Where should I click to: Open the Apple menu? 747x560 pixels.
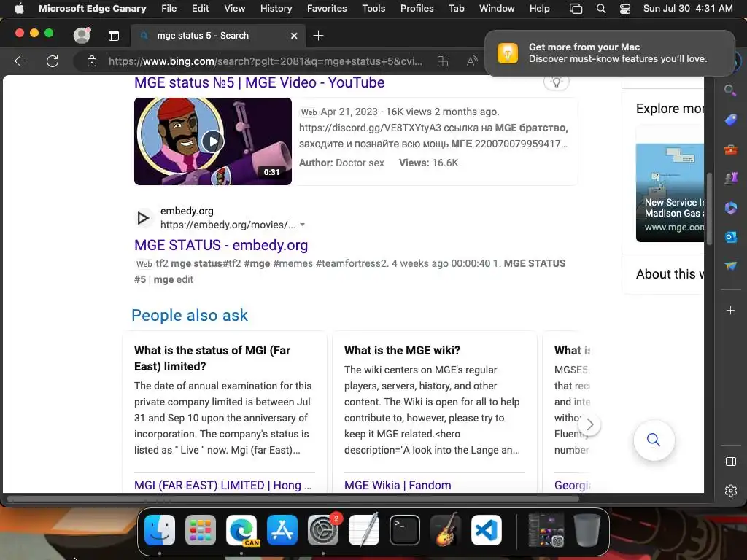tap(19, 8)
